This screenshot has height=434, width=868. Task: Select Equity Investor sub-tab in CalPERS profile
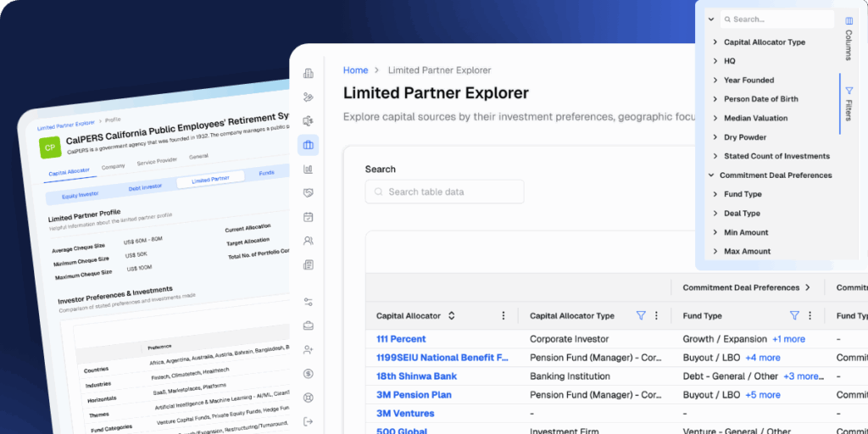pyautogui.click(x=81, y=195)
